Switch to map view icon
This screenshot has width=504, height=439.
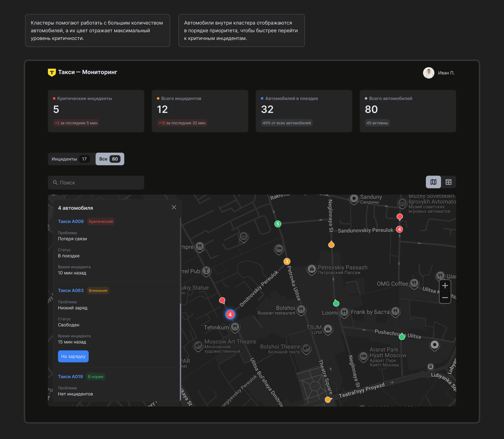[x=433, y=182]
